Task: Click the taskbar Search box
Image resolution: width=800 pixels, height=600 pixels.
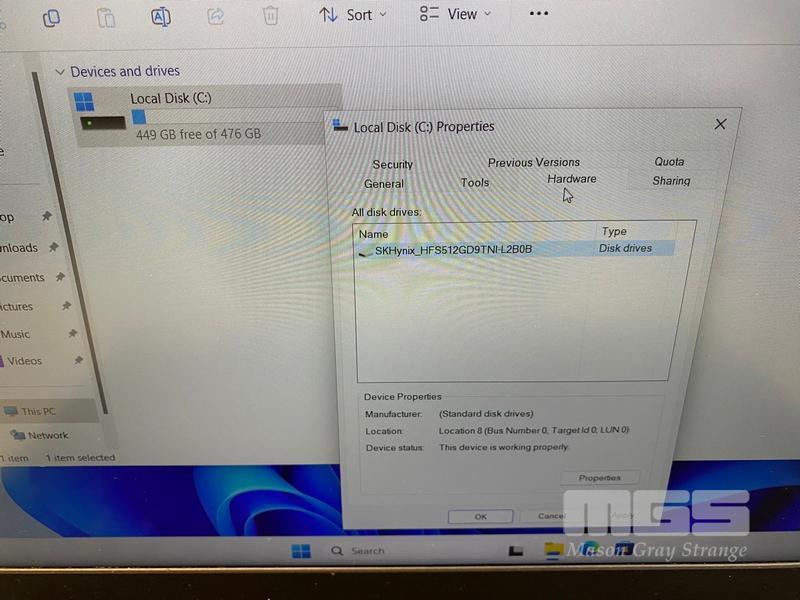Action: tap(366, 551)
